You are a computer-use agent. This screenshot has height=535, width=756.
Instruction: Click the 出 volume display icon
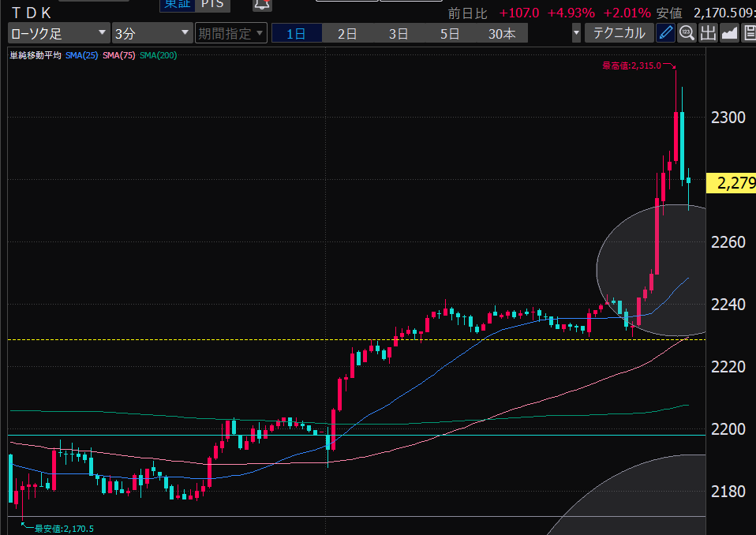tap(708, 33)
